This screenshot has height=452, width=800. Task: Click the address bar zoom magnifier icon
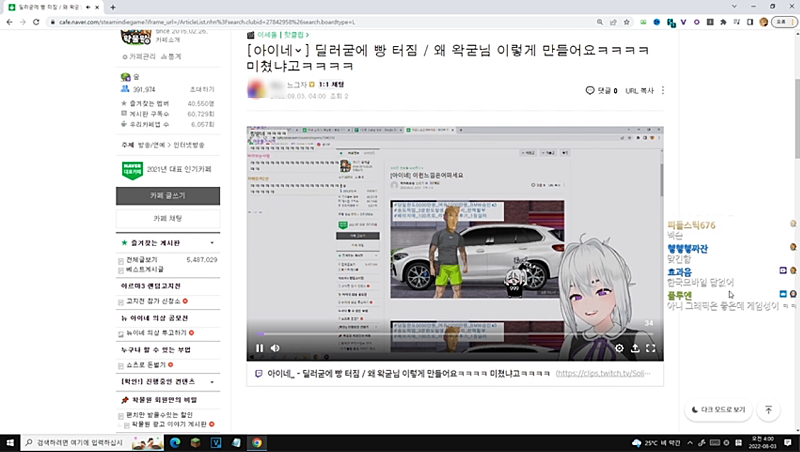pos(599,22)
